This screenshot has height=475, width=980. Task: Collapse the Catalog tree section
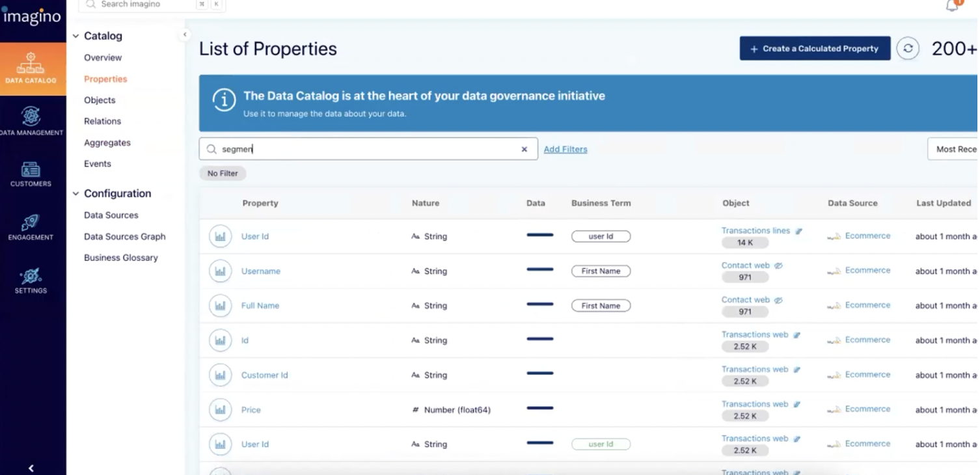(76, 36)
